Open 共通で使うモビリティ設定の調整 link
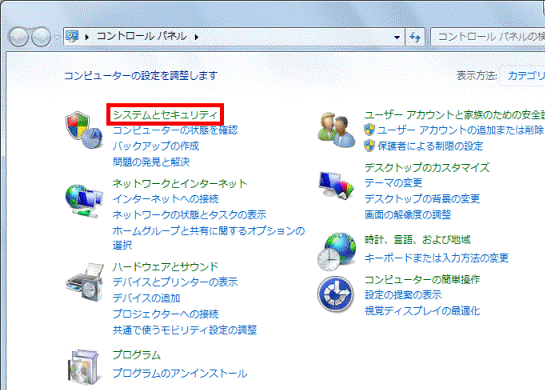This screenshot has height=390, width=545. (185, 330)
